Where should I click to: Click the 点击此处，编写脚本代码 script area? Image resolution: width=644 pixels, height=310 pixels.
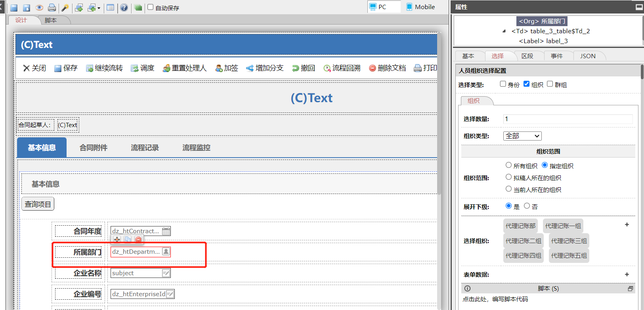tap(495, 299)
